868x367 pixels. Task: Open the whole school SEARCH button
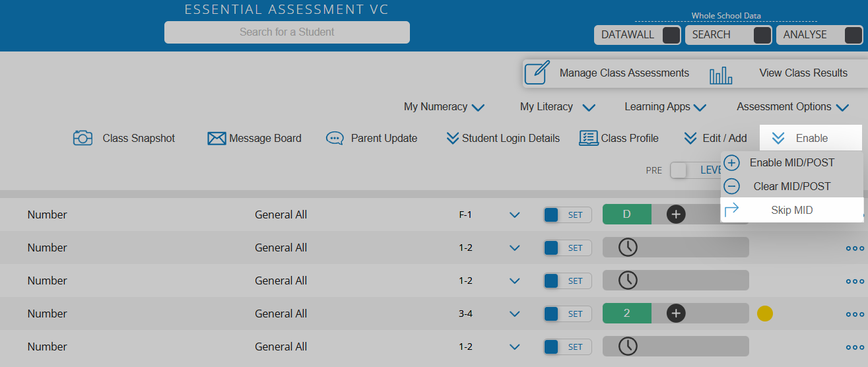729,35
